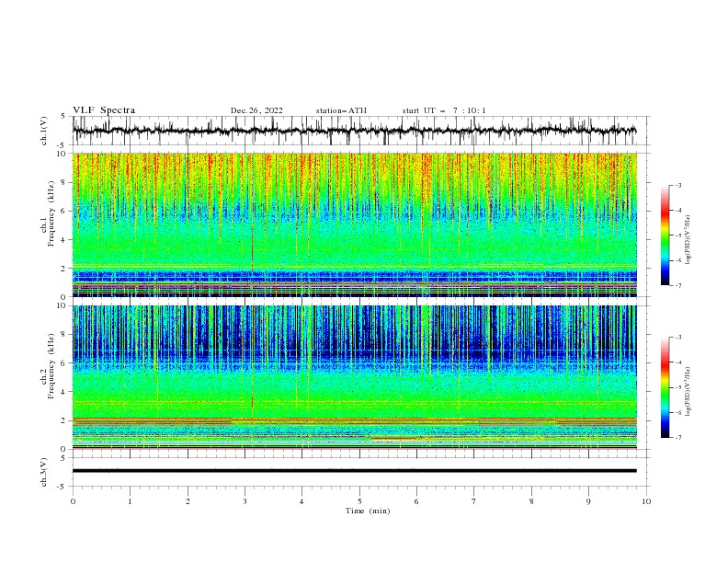This screenshot has height=563, width=728.
Task: Click the ch.2 frequency axis "8" tick label
Action: (x=64, y=335)
